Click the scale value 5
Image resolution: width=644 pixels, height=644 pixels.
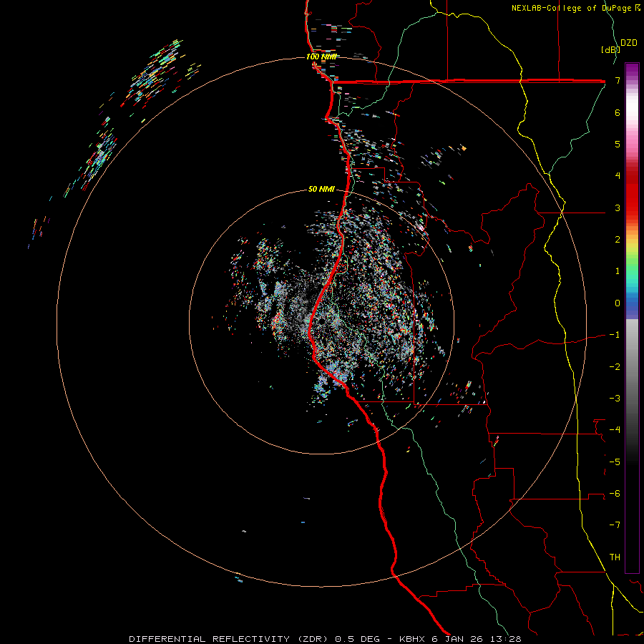618,144
